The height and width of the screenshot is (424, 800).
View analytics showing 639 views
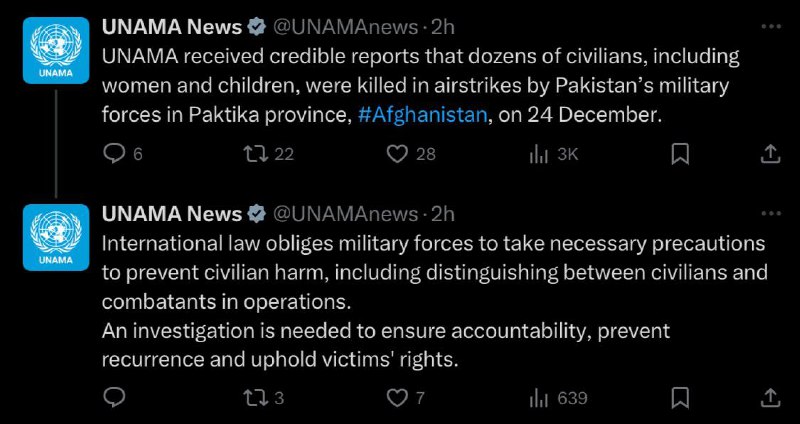(538, 397)
